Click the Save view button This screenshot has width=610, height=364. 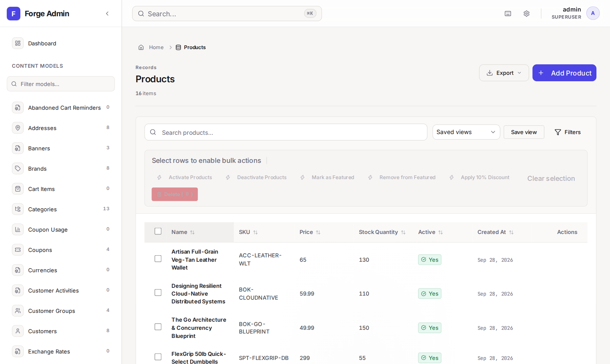(x=524, y=132)
